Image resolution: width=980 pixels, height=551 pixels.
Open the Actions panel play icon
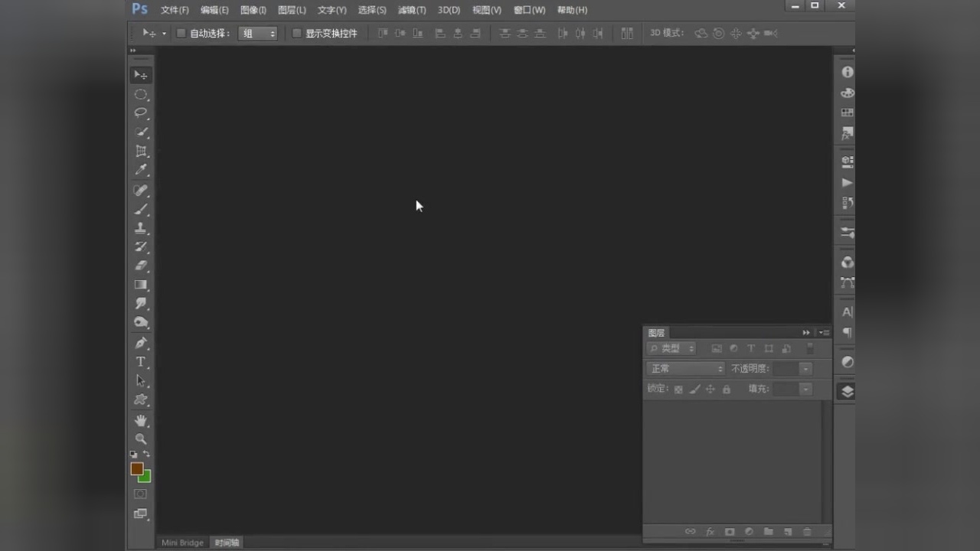coord(848,183)
